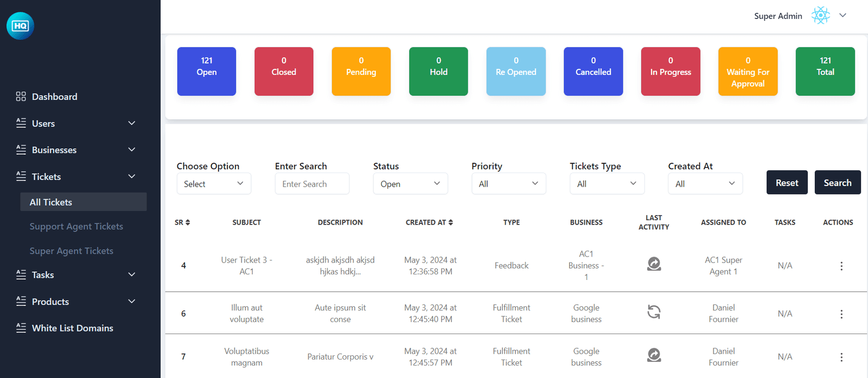Open three-dot actions menu for ticket 7
This screenshot has height=378, width=868.
(841, 357)
